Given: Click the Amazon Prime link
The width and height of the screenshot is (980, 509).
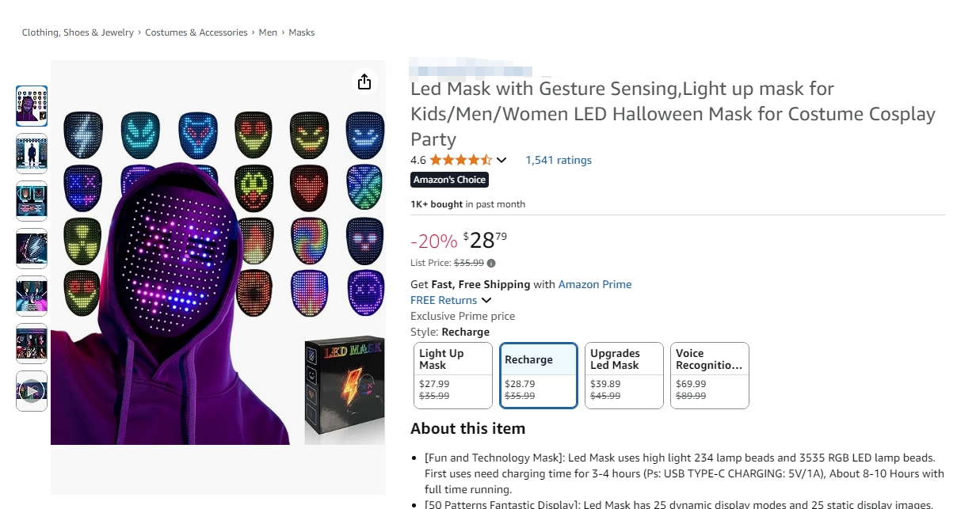Looking at the screenshot, I should pyautogui.click(x=595, y=284).
